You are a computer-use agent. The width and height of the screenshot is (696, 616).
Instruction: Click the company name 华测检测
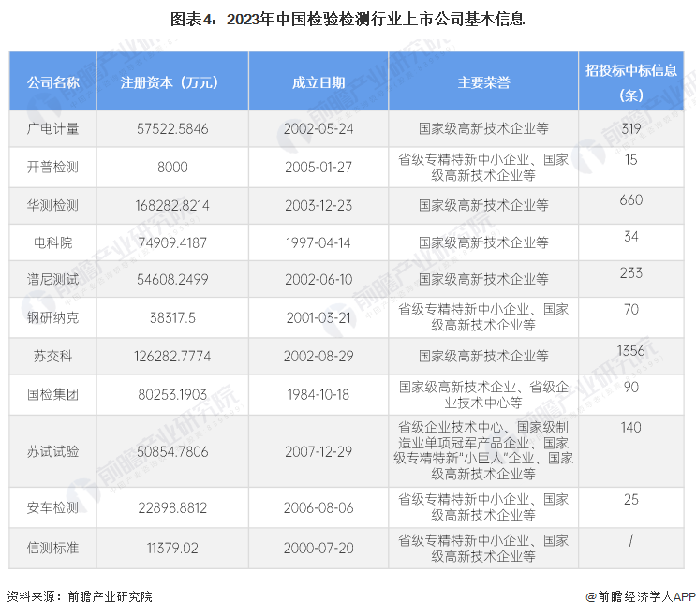coord(52,205)
